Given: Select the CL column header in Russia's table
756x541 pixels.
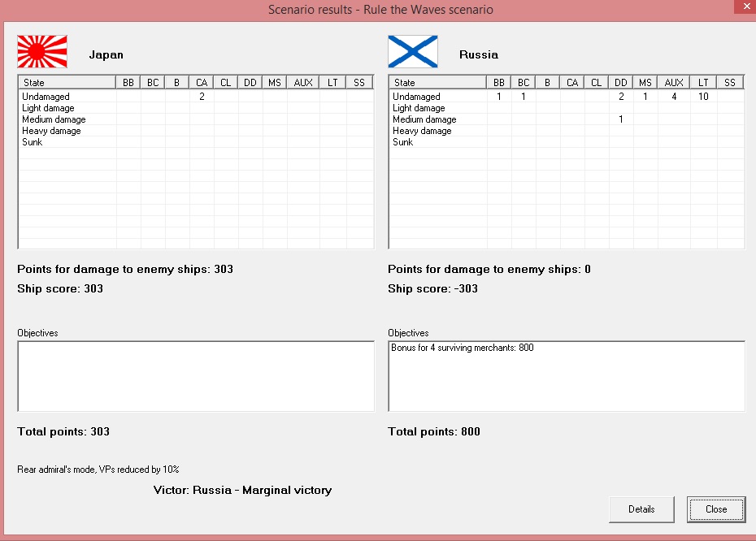Looking at the screenshot, I should point(597,82).
